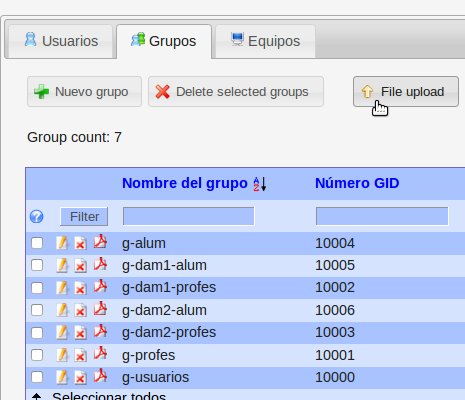Delete the g-alum group with red X icon

click(x=80, y=243)
